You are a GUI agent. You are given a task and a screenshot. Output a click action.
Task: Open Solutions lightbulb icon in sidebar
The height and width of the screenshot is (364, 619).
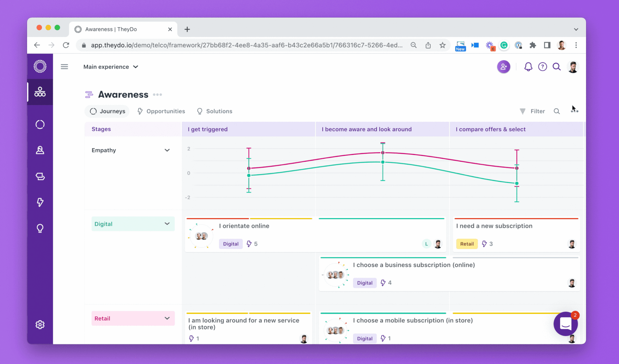point(40,228)
